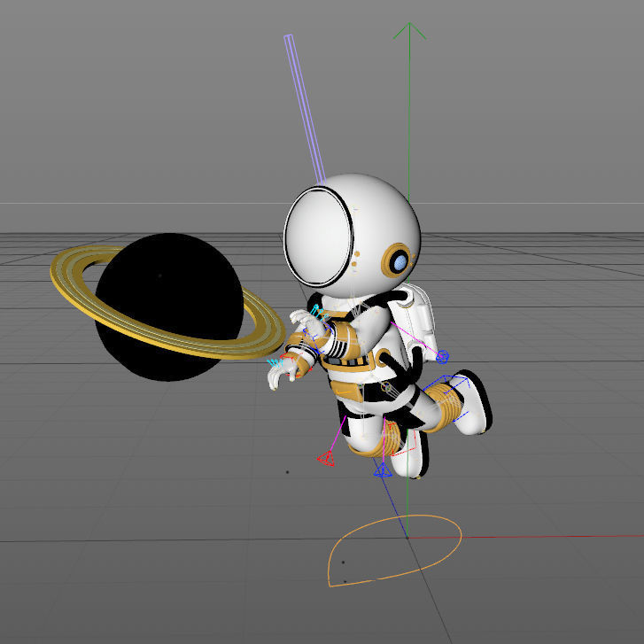
Task: Select the astronaut's white helmet visor
Action: click(318, 237)
